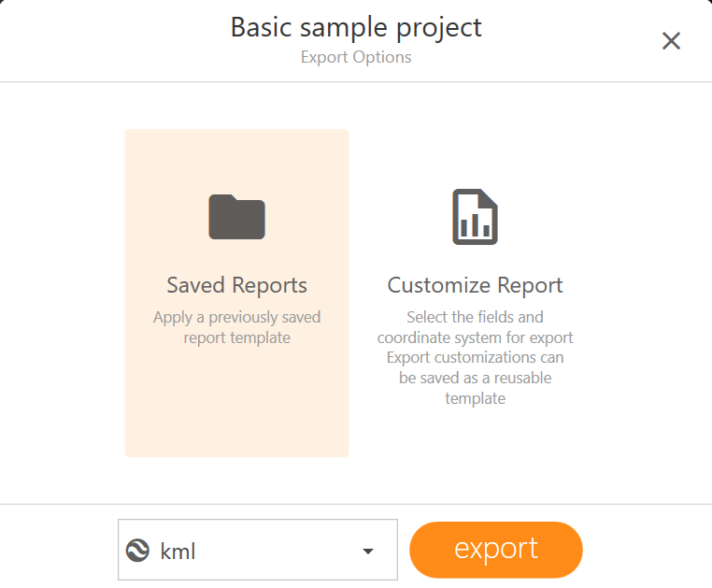The width and height of the screenshot is (712, 588).
Task: Click the 'kml' format label text
Action: pos(178,552)
